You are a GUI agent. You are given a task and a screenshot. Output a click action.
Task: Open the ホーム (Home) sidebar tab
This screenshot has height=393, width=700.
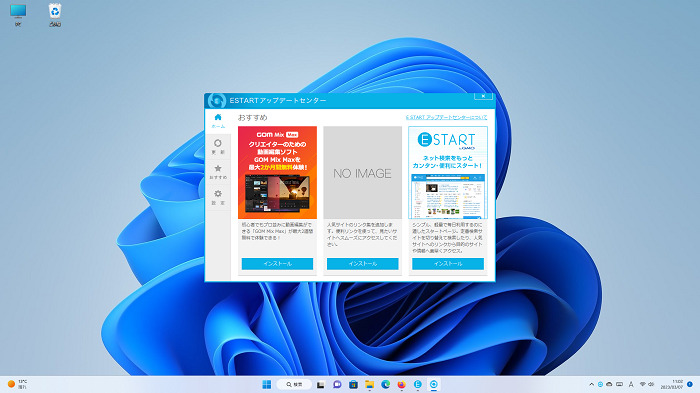[218, 121]
